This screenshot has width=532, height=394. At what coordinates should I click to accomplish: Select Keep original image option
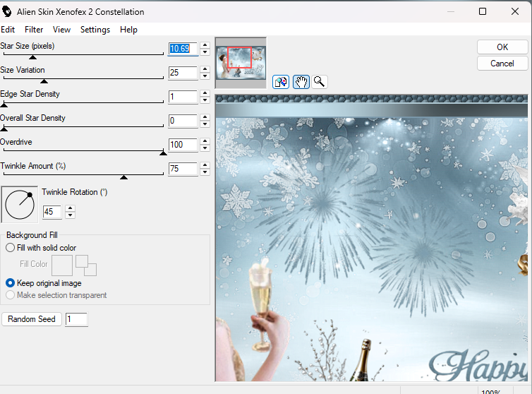[x=10, y=283]
